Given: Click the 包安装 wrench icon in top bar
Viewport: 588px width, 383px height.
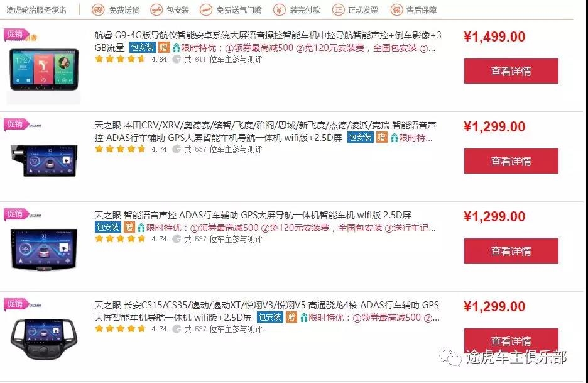Looking at the screenshot, I should pos(156,10).
